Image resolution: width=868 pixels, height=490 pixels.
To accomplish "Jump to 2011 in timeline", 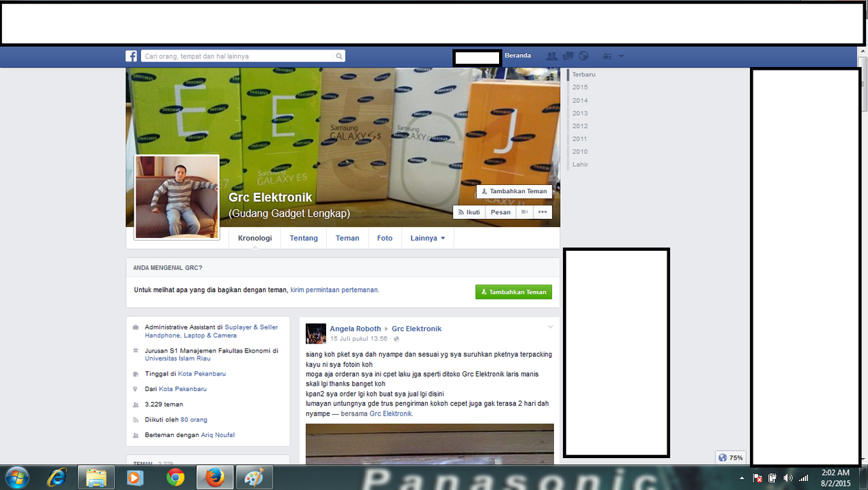I will 580,139.
